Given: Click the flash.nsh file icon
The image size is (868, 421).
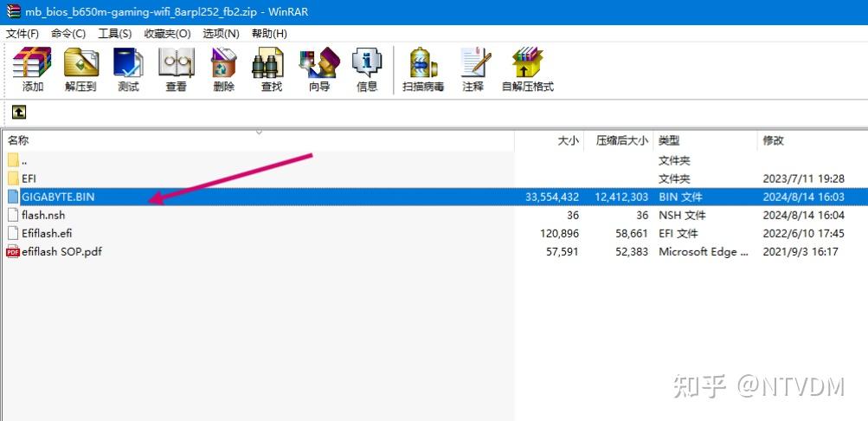Looking at the screenshot, I should [x=13, y=215].
